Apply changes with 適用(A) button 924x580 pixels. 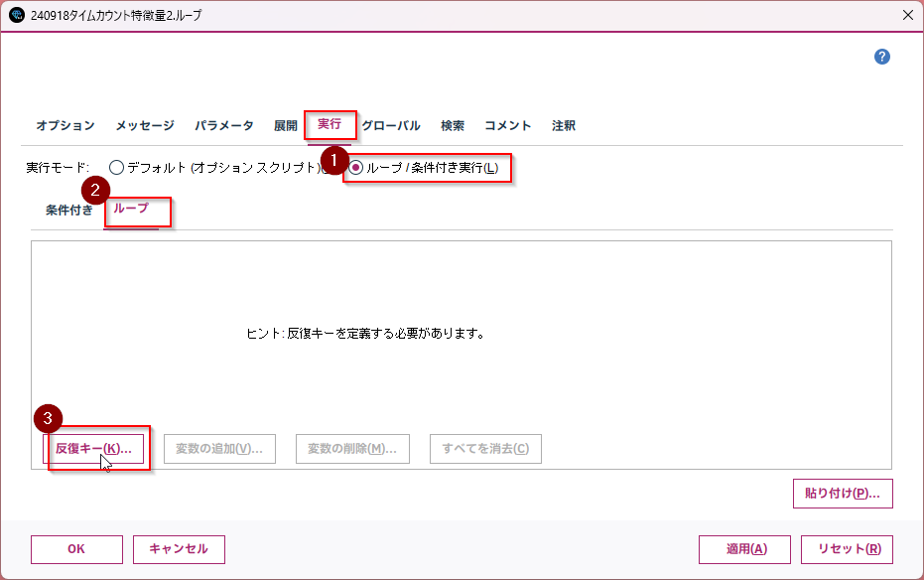pos(744,549)
